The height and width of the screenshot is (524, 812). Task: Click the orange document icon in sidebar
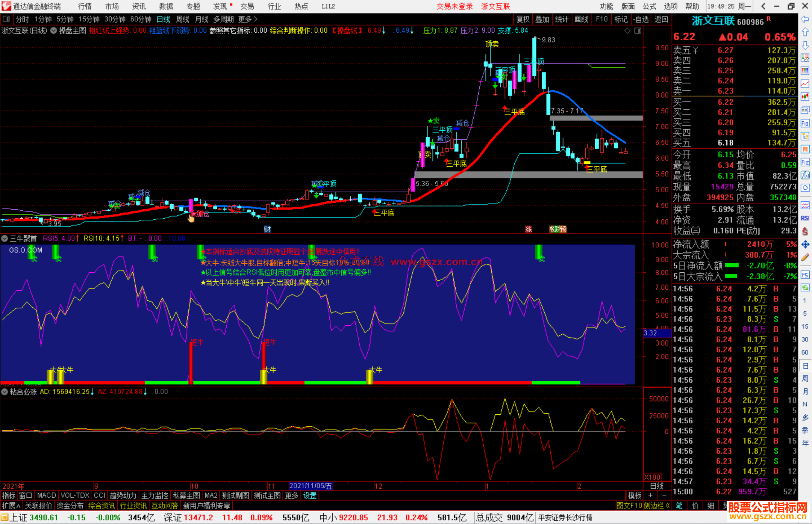pos(805,149)
